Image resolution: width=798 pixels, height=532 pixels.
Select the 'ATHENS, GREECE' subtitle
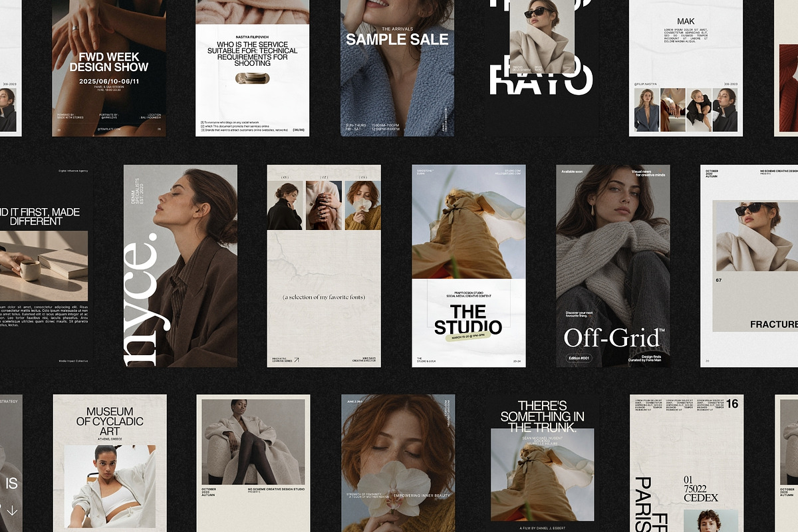[x=110, y=440]
